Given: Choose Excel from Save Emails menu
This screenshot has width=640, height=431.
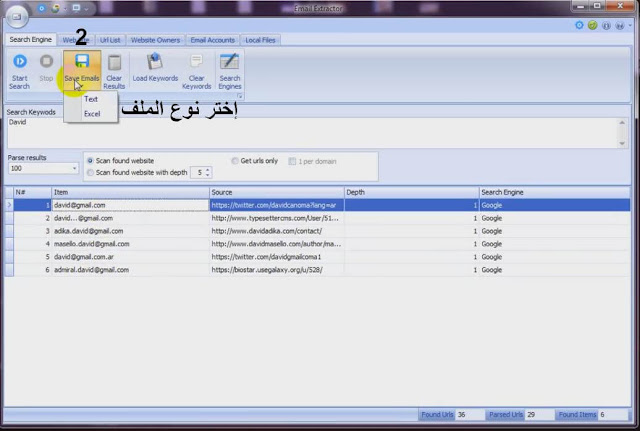Looking at the screenshot, I should [92, 114].
